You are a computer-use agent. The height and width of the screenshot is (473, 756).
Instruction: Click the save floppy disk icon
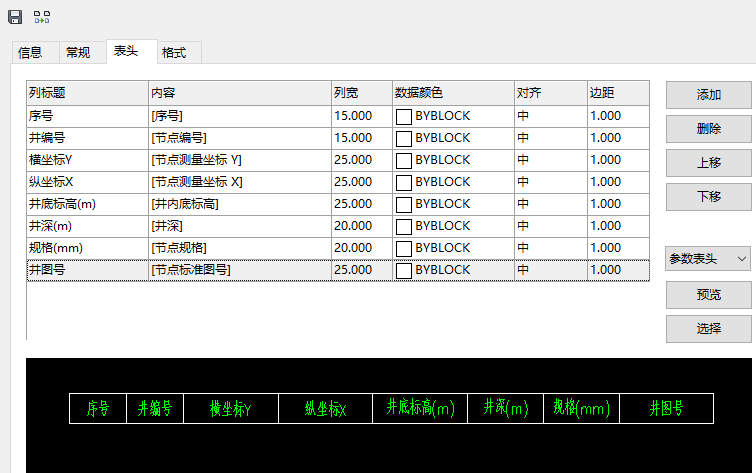(x=15, y=17)
